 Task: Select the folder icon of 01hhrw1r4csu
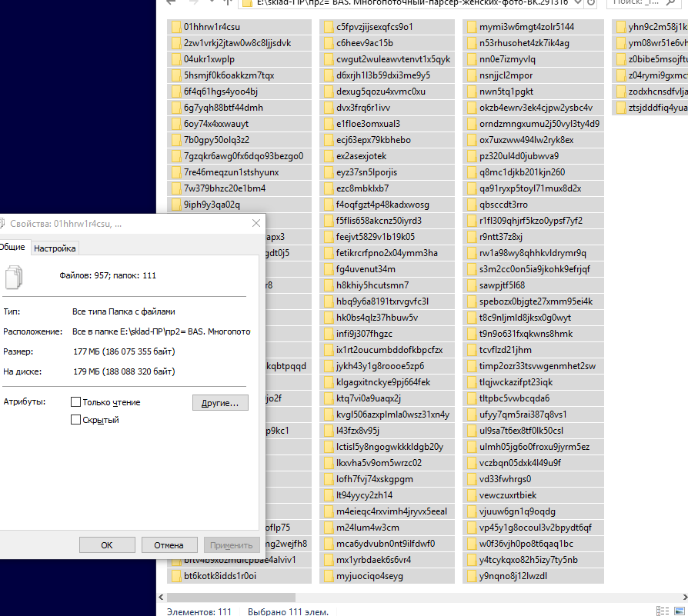point(176,27)
